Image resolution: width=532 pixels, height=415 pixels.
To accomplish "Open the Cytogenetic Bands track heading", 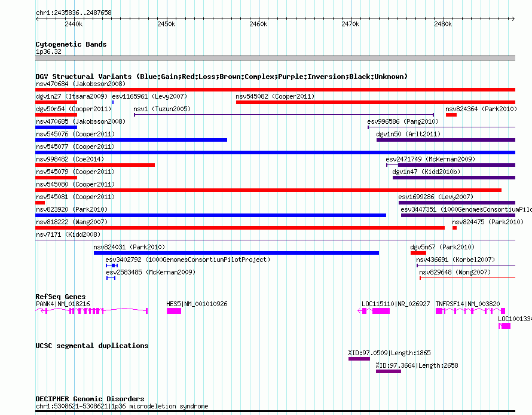I will (71, 44).
